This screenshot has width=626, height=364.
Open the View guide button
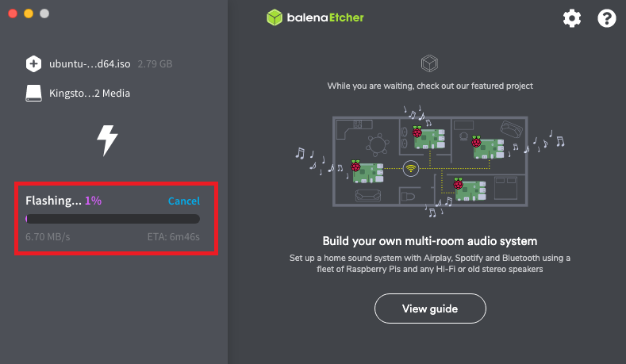pyautogui.click(x=430, y=308)
